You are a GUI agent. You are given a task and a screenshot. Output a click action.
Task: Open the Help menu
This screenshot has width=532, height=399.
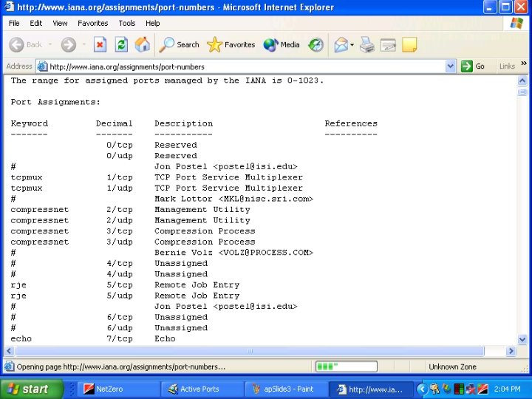pos(152,23)
